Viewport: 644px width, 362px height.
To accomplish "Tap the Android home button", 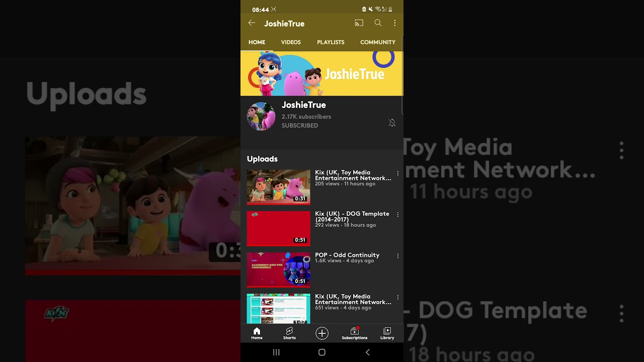I will tap(322, 352).
